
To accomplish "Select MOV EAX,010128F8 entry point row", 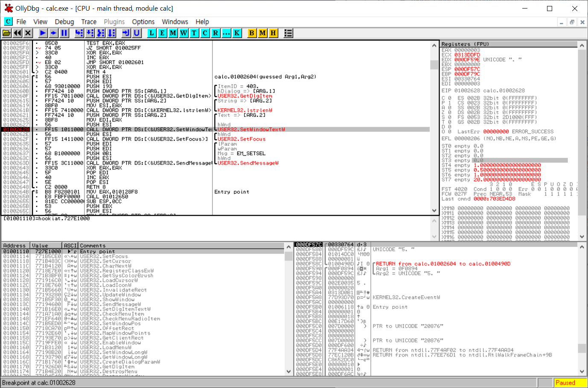I will pyautogui.click(x=215, y=192).
